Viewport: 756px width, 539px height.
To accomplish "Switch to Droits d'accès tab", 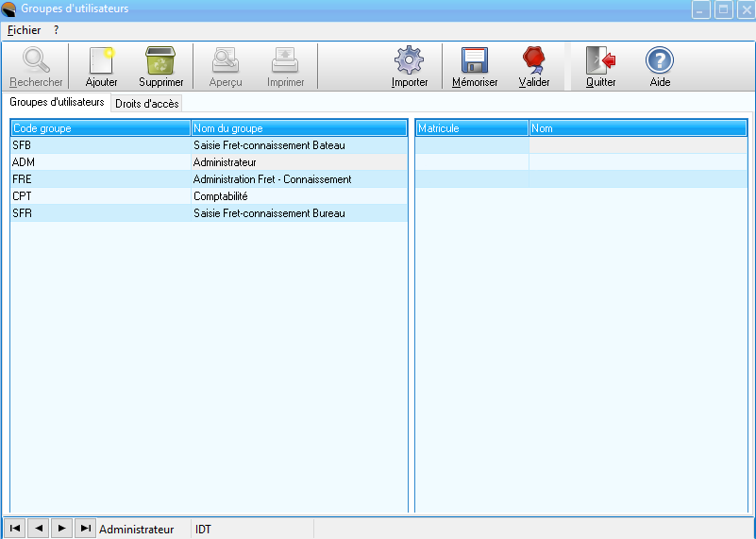I will coord(146,104).
